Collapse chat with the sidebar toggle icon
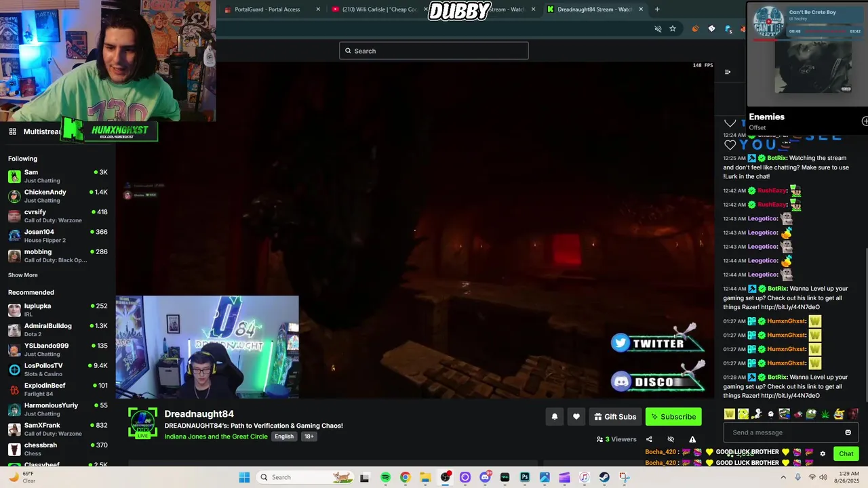Screen dimensions: 868x488 (x=728, y=72)
